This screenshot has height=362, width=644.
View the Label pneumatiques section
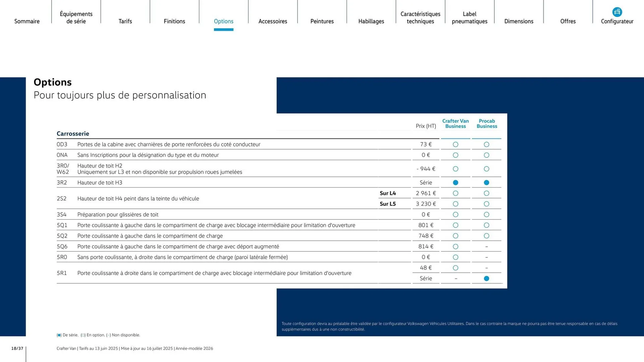pyautogui.click(x=469, y=17)
